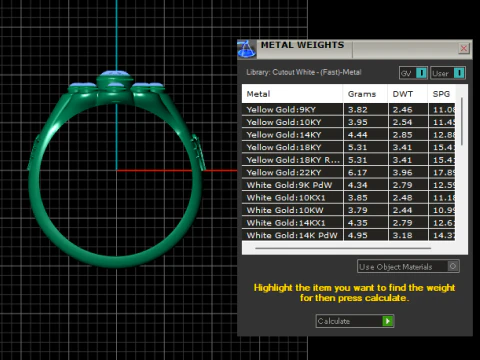Select the White Gold:10KX1 row
Screen dimensions: 480x360
coord(348,197)
